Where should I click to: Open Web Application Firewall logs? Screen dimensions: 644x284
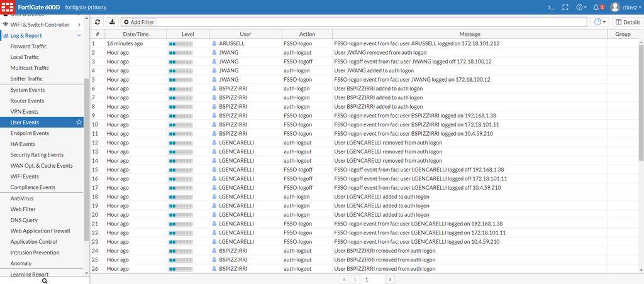(x=40, y=231)
